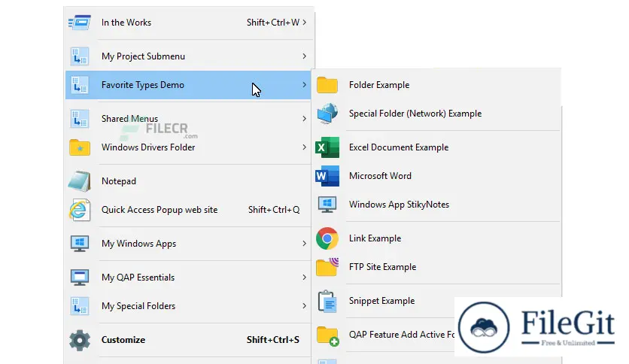Click the Internet Explorer icon for QAP website
Viewport: 629px width, 364px height.
coord(80,210)
